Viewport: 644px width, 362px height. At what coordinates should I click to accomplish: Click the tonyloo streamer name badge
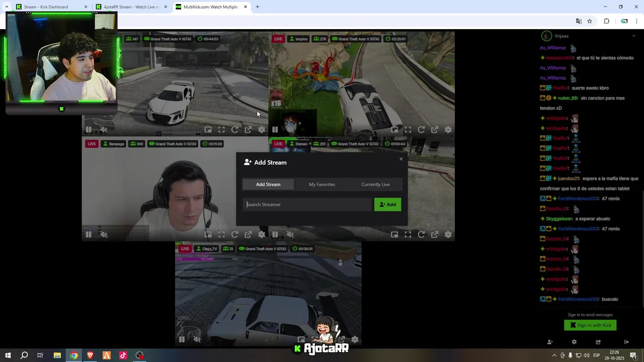298,39
